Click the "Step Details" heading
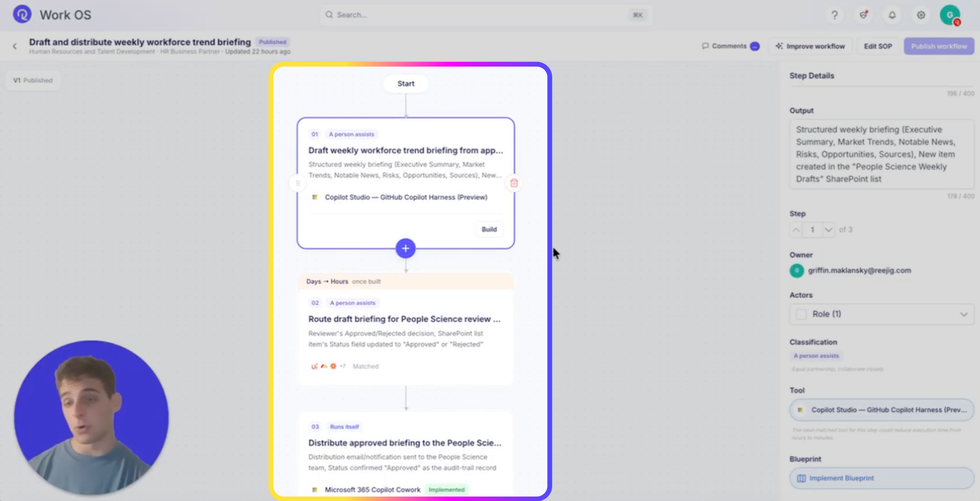This screenshot has height=501, width=980. point(811,76)
